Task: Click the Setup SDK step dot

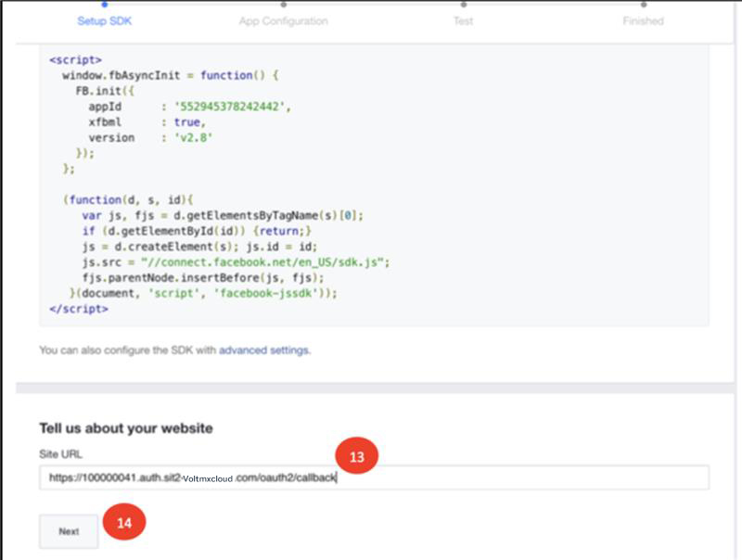Action: [102, 5]
